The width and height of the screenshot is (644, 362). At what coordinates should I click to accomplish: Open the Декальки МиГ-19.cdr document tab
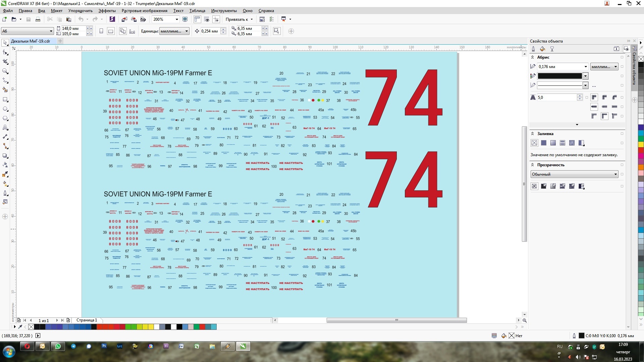click(31, 41)
